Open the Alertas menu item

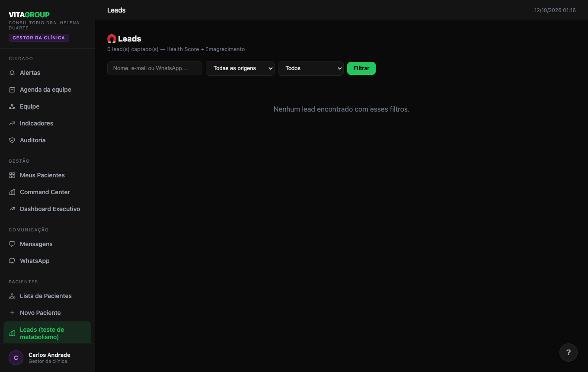[47, 73]
